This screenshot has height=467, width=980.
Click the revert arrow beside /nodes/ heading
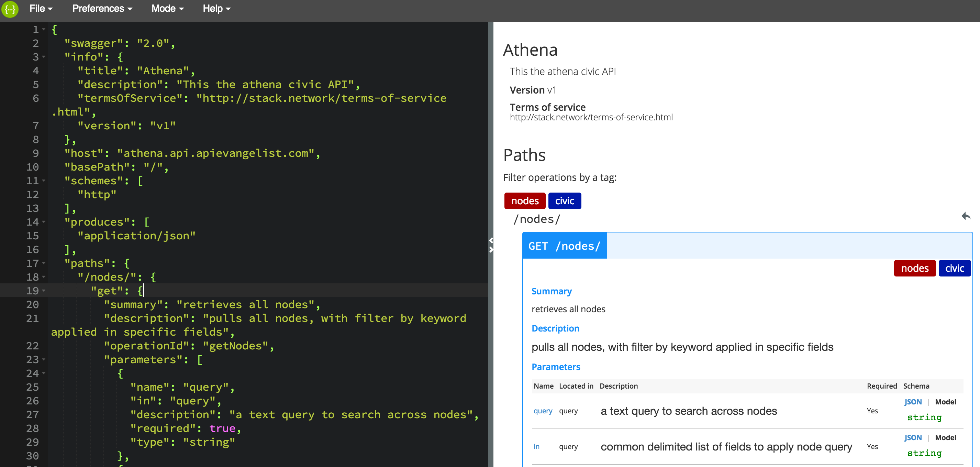[x=966, y=217]
